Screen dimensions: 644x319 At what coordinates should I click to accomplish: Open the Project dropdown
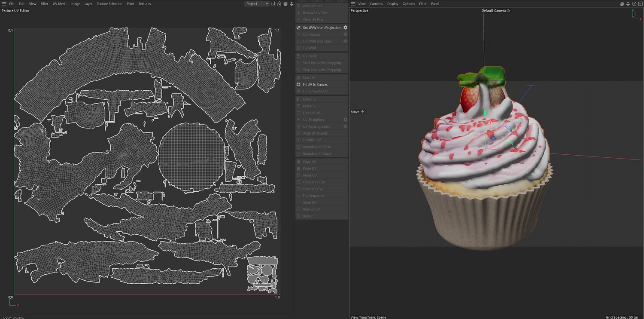[x=257, y=4]
